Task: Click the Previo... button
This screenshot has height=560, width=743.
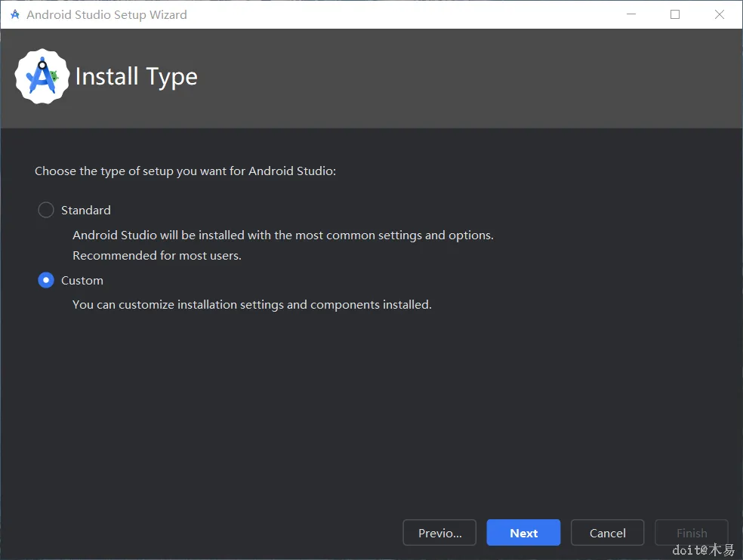Action: click(439, 533)
